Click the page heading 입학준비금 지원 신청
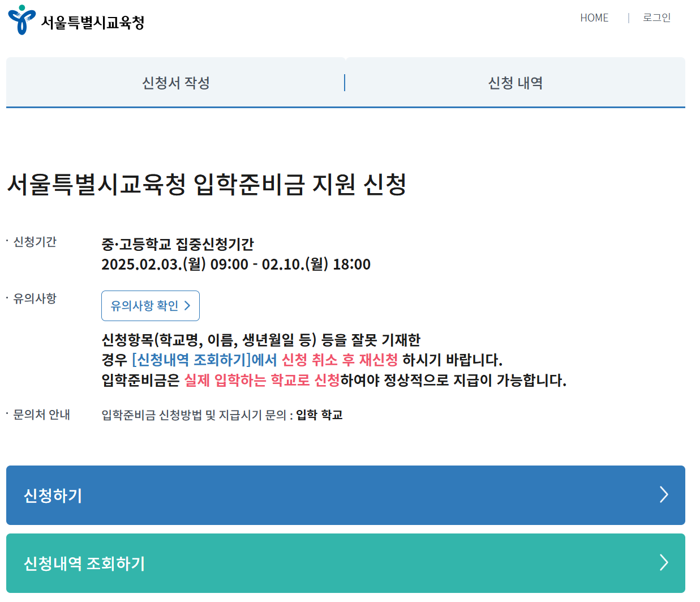700x602 pixels. pyautogui.click(x=207, y=185)
